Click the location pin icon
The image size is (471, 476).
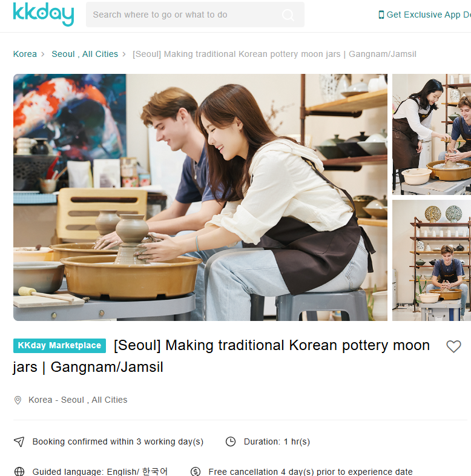[x=18, y=400]
